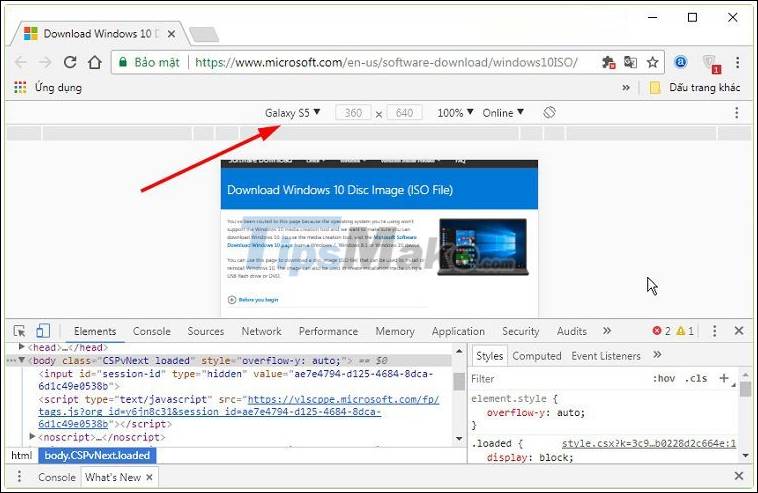Expand 'Before you begin' section on page
The image size is (758, 493).
tap(253, 300)
